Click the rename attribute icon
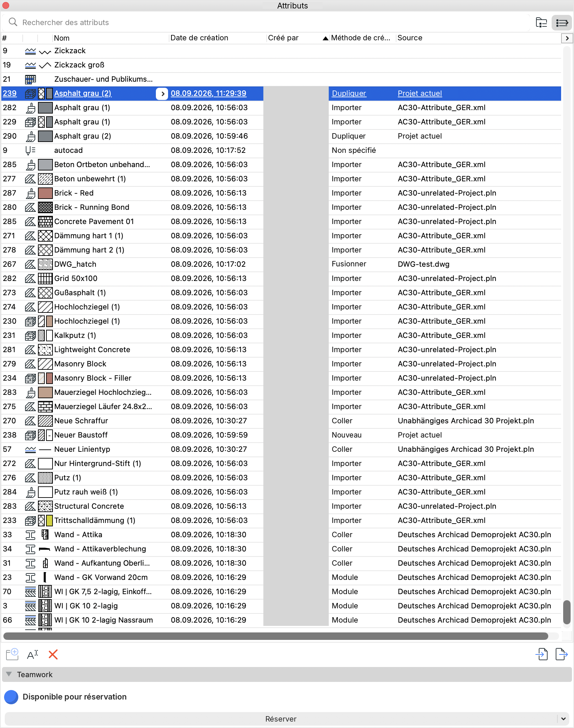This screenshot has width=574, height=728. (x=33, y=654)
